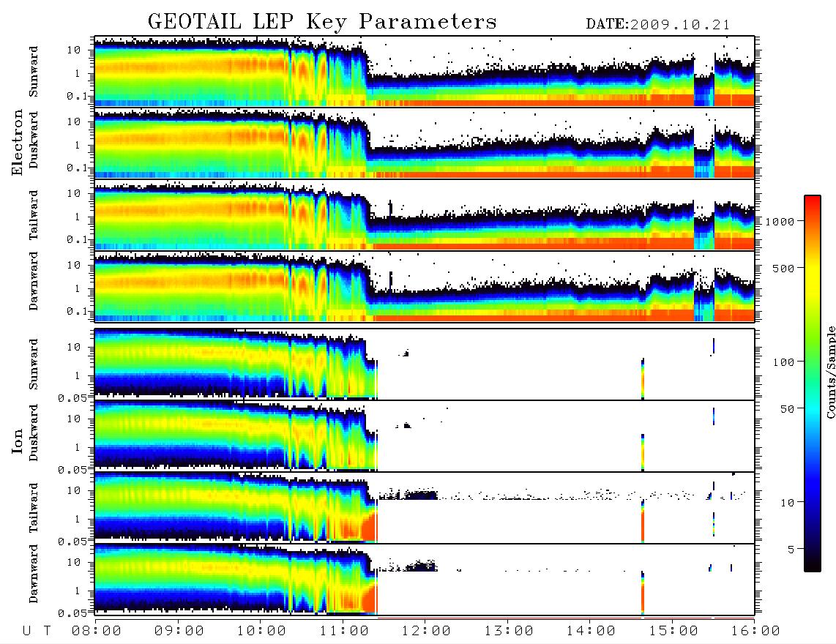Click the "U T" axis label

click(37, 631)
